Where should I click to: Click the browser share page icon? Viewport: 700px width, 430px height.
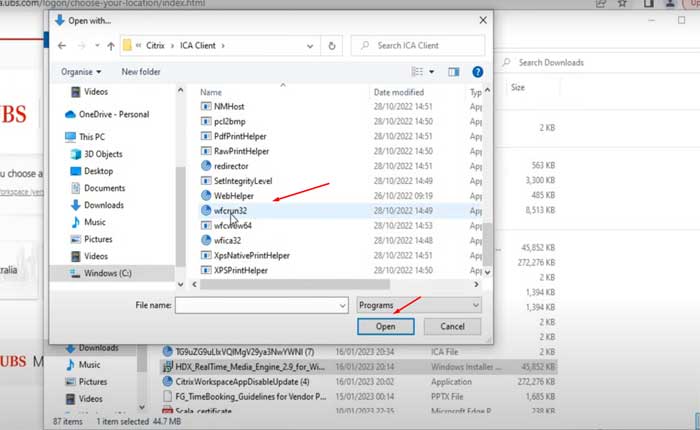601,4
